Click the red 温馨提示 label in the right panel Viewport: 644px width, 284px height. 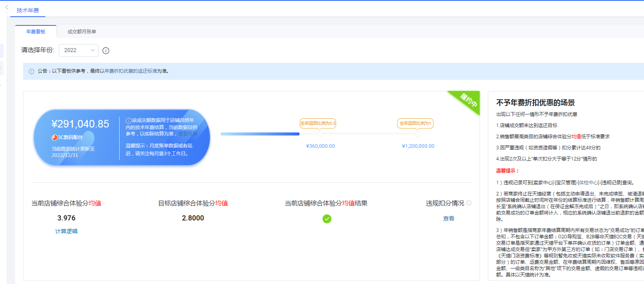tap(508, 171)
